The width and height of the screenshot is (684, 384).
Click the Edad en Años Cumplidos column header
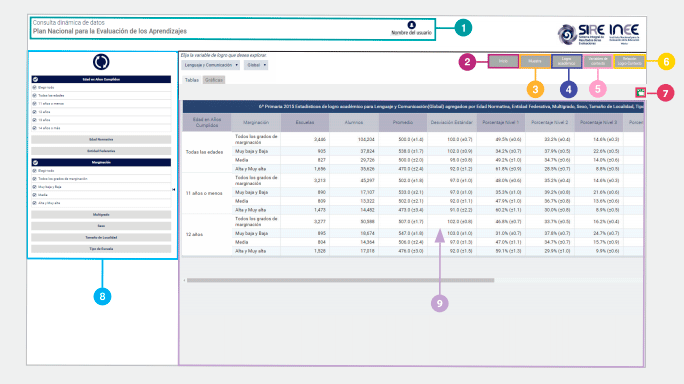point(207,122)
